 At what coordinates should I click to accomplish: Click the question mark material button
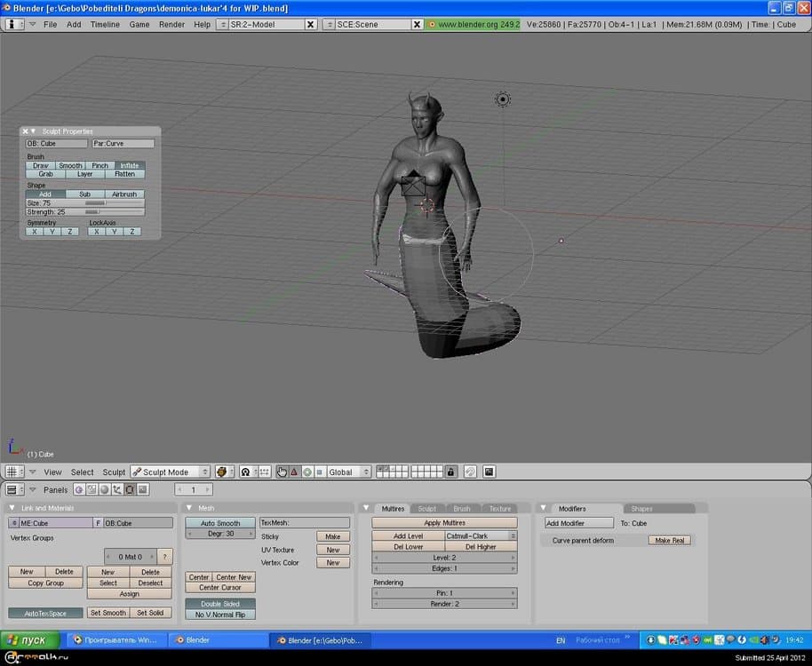point(165,557)
